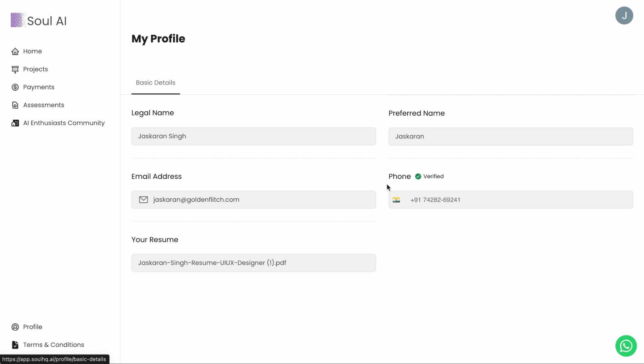Click the Terms & Conditions file icon
The image size is (644, 364).
[x=15, y=345]
